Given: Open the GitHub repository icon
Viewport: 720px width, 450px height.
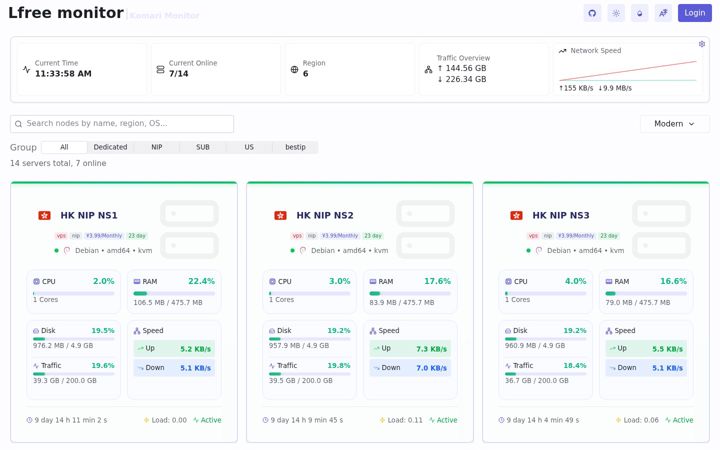Looking at the screenshot, I should (592, 13).
